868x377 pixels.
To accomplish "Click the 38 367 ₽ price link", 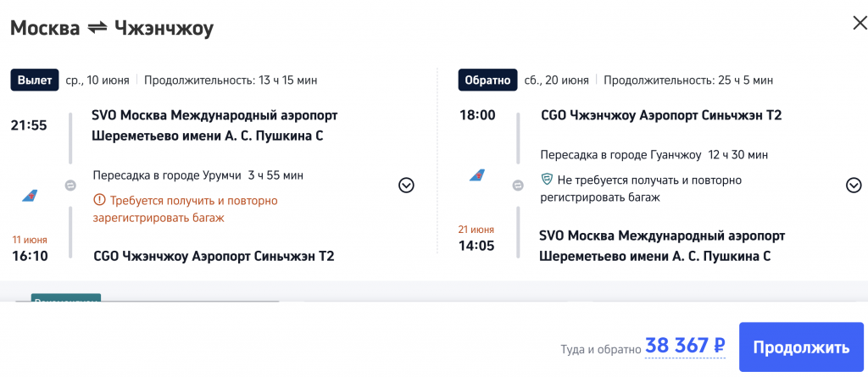I will tap(685, 346).
